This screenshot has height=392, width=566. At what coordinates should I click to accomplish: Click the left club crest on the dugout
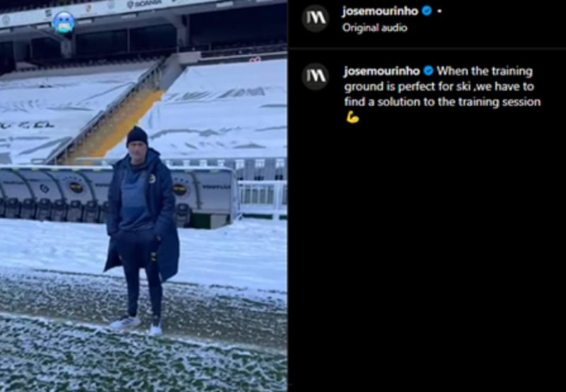pos(76,188)
